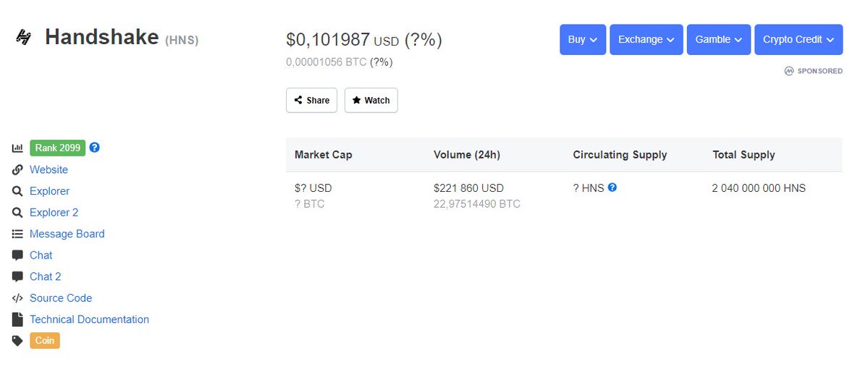Screen dimensions: 868x383
Task: Click the tag icon beside Coin
Action: 17,340
